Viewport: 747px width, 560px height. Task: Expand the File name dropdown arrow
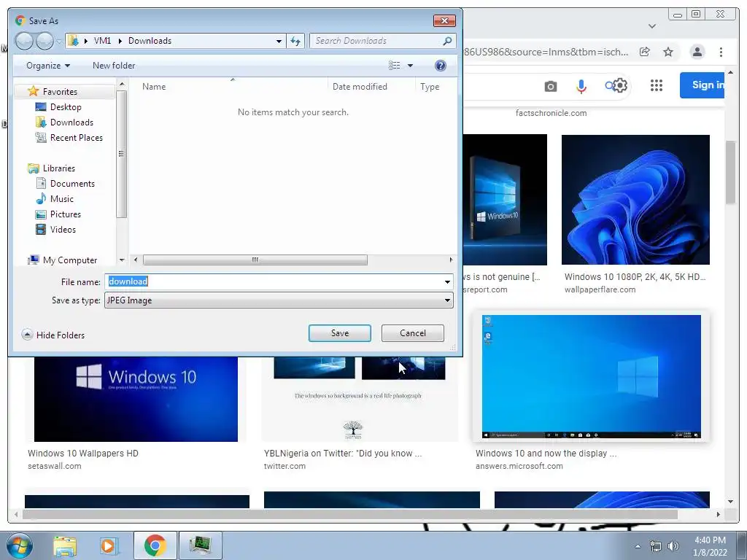click(447, 282)
